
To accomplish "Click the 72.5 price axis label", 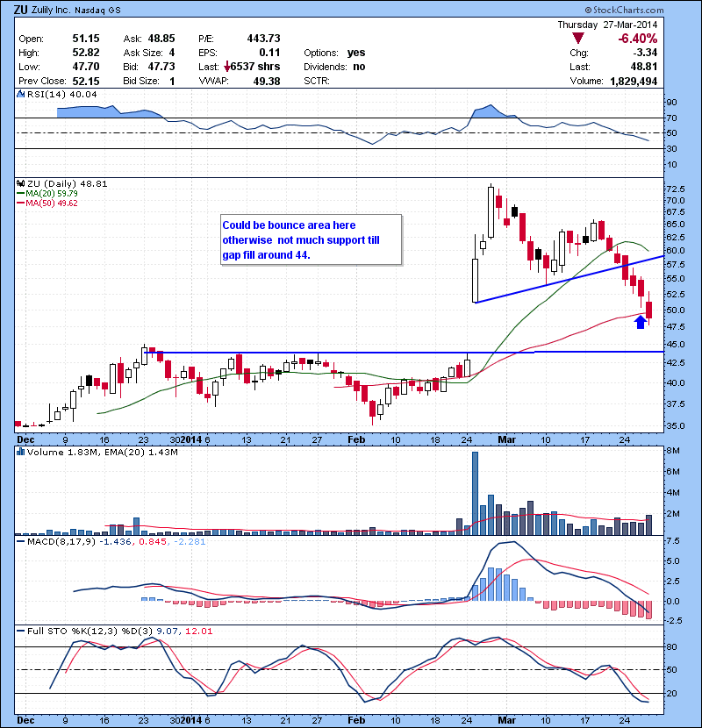I will click(x=675, y=189).
